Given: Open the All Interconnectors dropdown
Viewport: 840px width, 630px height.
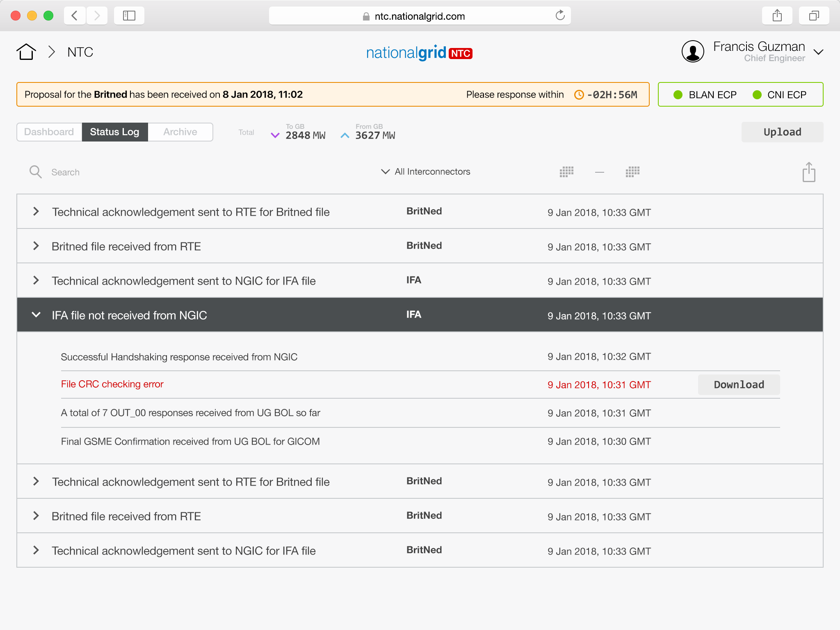Looking at the screenshot, I should 426,171.
